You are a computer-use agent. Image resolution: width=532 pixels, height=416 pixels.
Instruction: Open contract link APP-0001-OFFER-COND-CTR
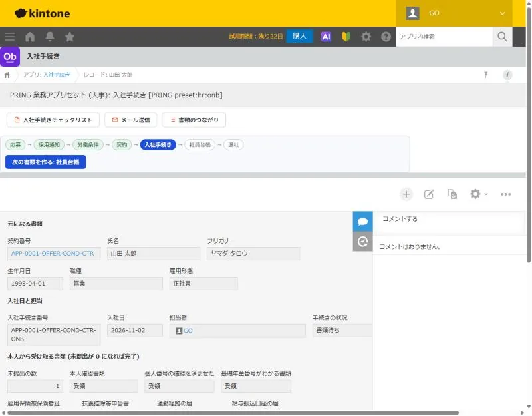[x=53, y=254]
